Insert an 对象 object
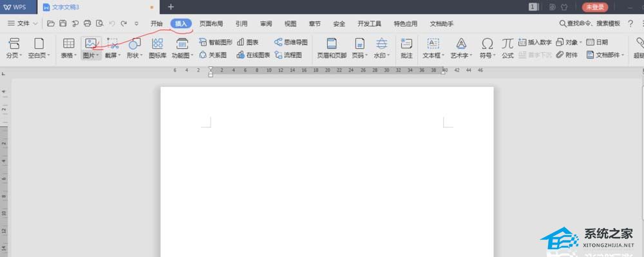Image resolution: width=644 pixels, height=257 pixels. click(569, 42)
